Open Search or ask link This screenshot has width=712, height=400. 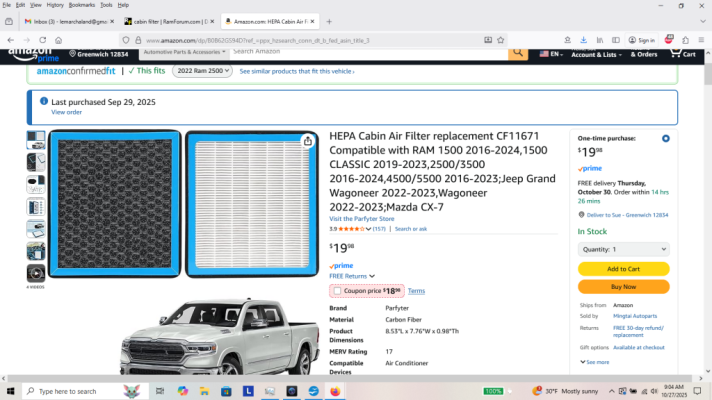[410, 229]
